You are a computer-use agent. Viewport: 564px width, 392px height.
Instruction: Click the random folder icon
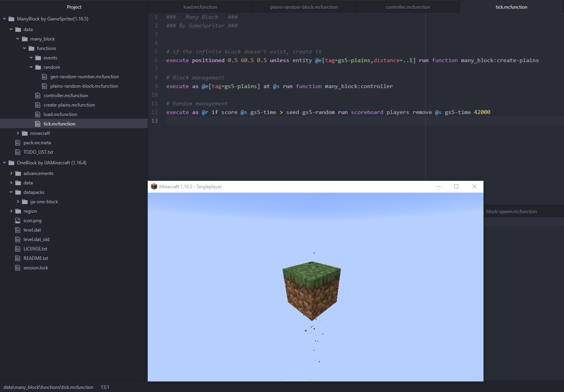38,67
